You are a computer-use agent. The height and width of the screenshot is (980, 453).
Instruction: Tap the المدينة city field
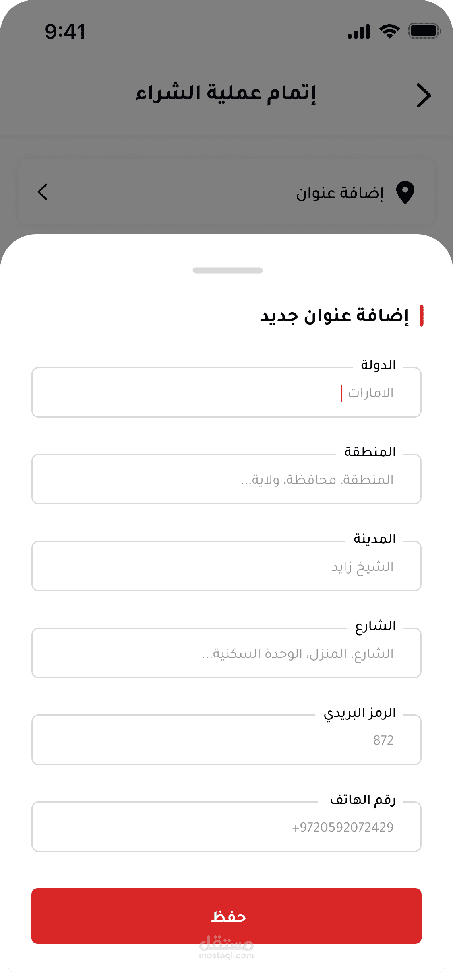coord(226,566)
